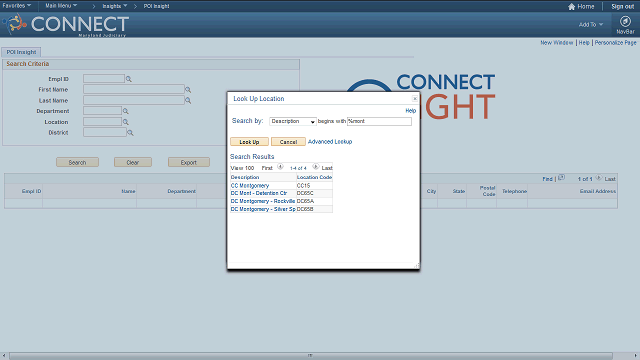Click Sign out link
This screenshot has height=360, width=640.
click(622, 7)
